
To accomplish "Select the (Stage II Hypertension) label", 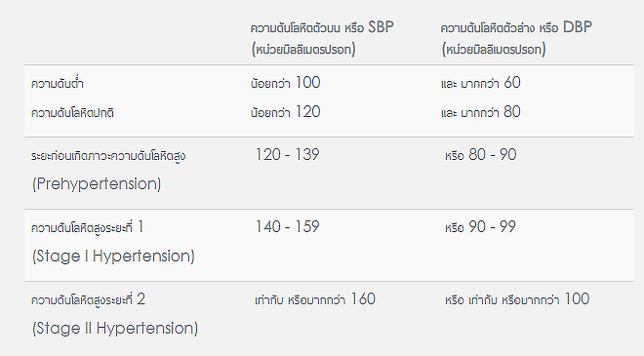I will (115, 329).
